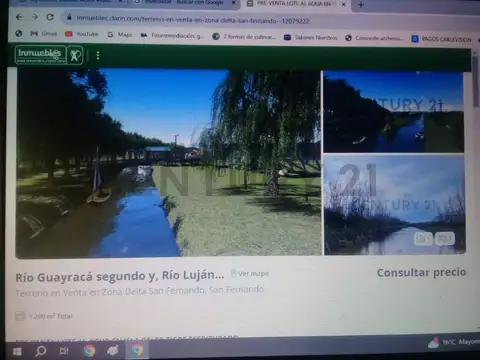This screenshot has width=480, height=360.
Task: Click the 'Ver mapa' link
Action: point(250,274)
